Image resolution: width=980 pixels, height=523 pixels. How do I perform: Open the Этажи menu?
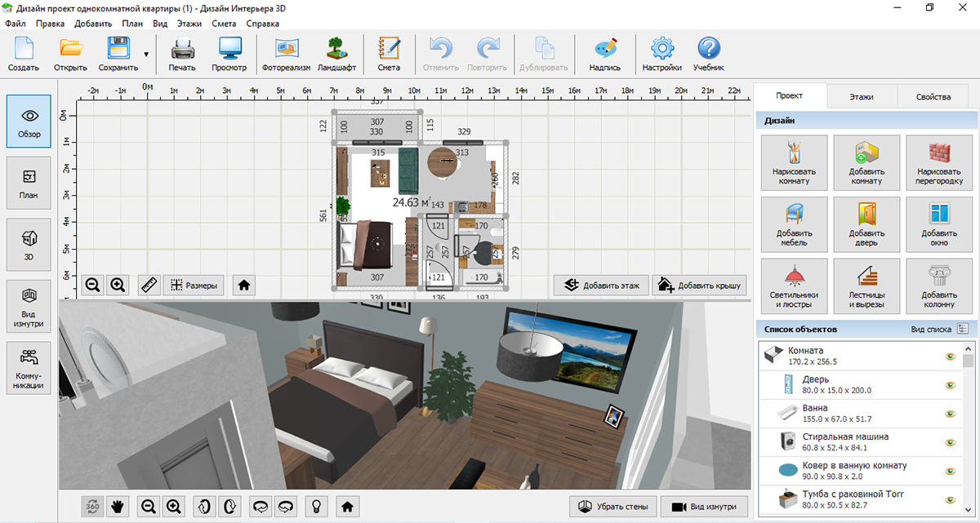[x=189, y=24]
